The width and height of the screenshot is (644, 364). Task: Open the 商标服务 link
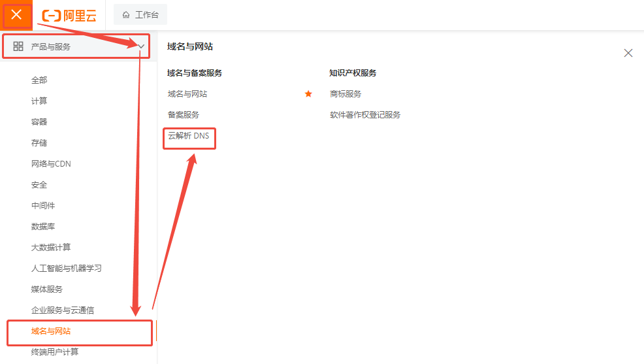pos(346,94)
